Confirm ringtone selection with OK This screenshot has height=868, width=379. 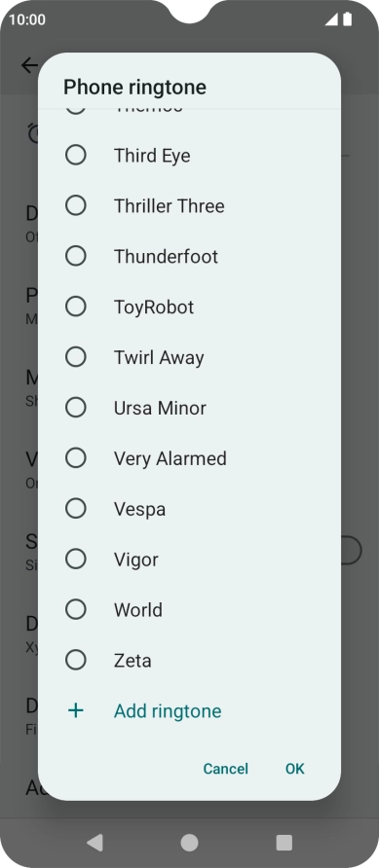pyautogui.click(x=295, y=769)
